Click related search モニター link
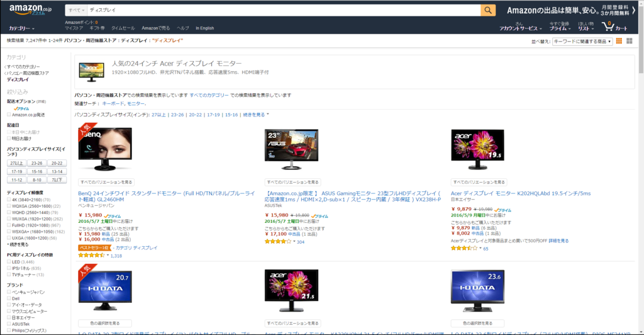 point(136,103)
